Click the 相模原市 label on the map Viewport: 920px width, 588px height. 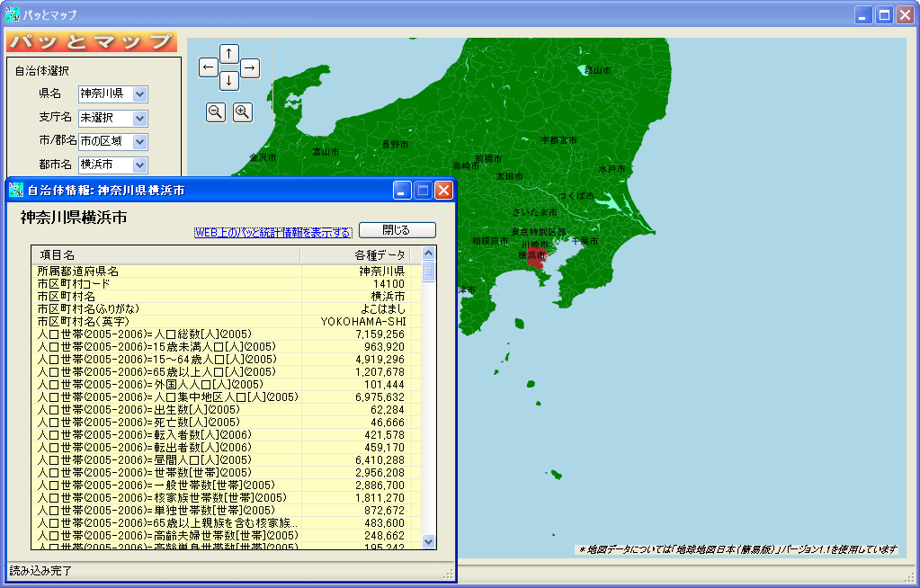(x=490, y=241)
